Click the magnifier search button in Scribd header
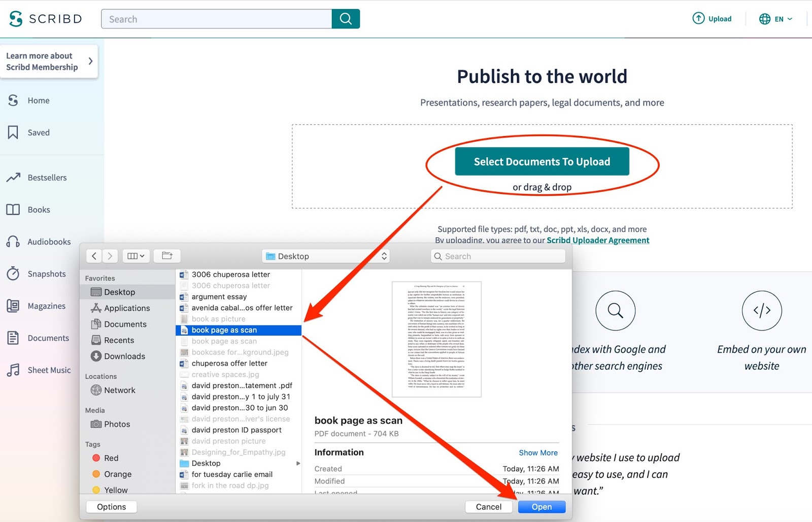This screenshot has width=812, height=522. 346,19
